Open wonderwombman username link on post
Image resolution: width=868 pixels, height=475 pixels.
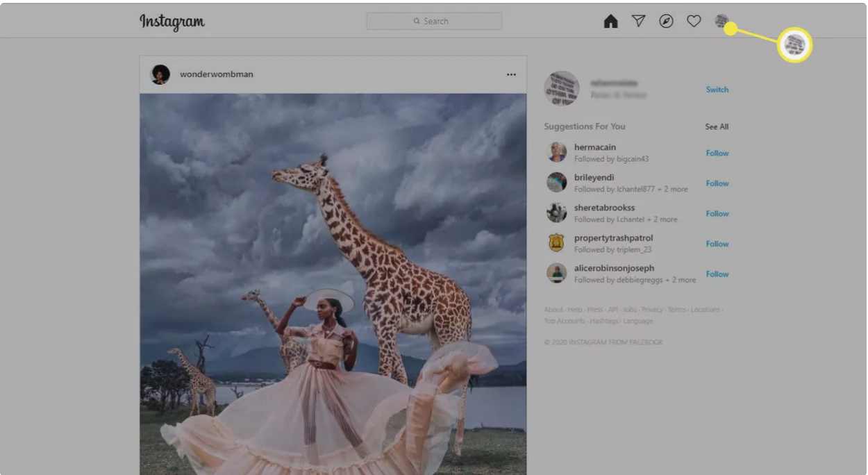click(217, 74)
